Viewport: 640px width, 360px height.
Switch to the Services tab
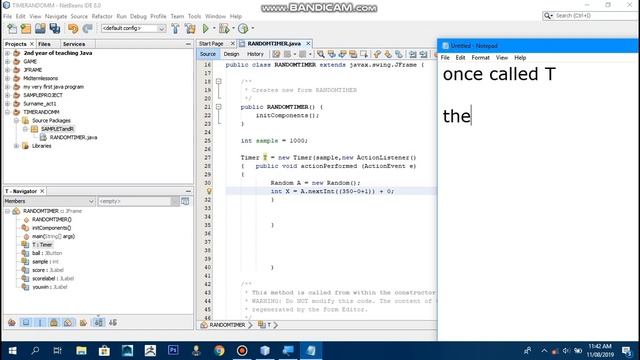tap(74, 44)
